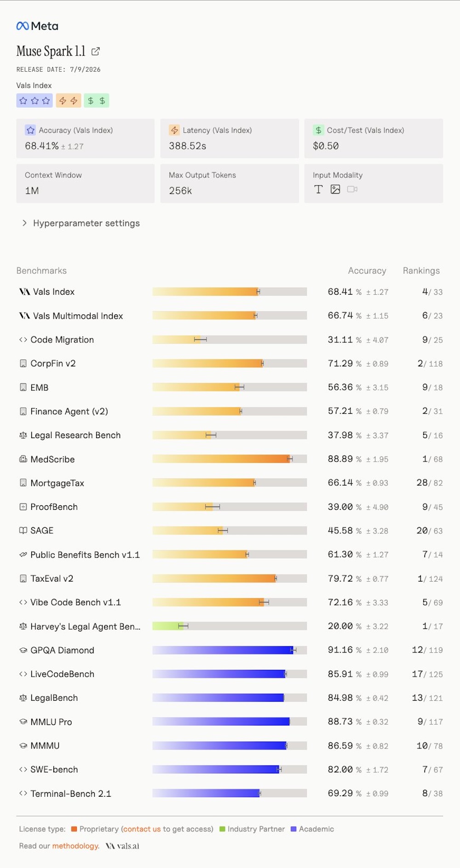The height and width of the screenshot is (868, 460).
Task: Click the text input modality icon
Action: (318, 189)
